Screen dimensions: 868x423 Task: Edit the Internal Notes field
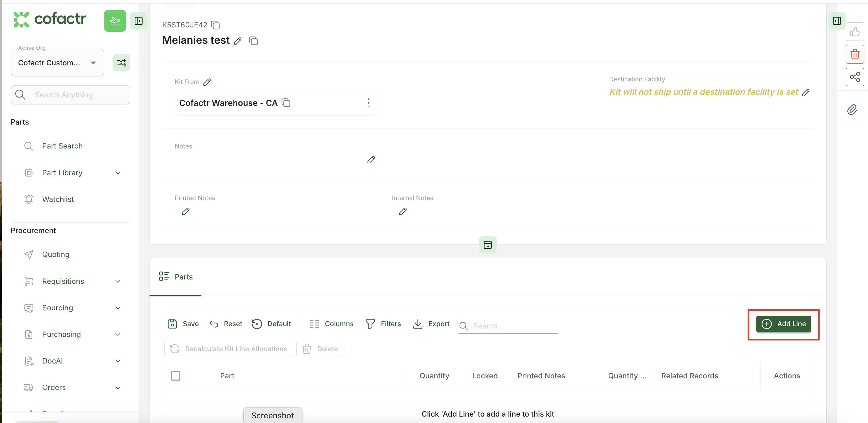point(403,211)
